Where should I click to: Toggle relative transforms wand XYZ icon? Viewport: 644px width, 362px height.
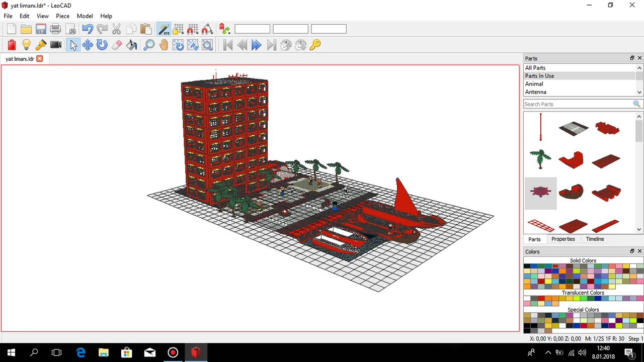[x=164, y=29]
